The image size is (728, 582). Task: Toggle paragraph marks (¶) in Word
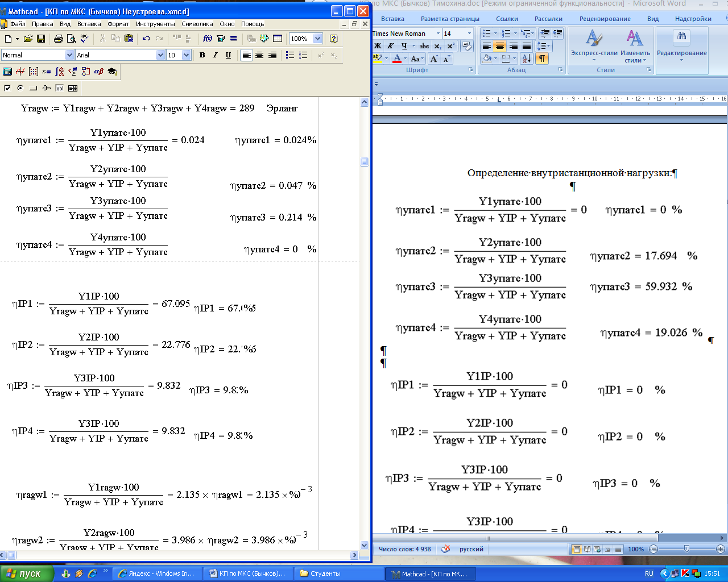click(541, 59)
